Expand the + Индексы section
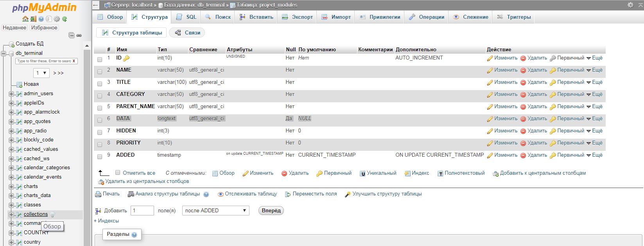Image resolution: width=644 pixels, height=246 pixels. point(106,221)
